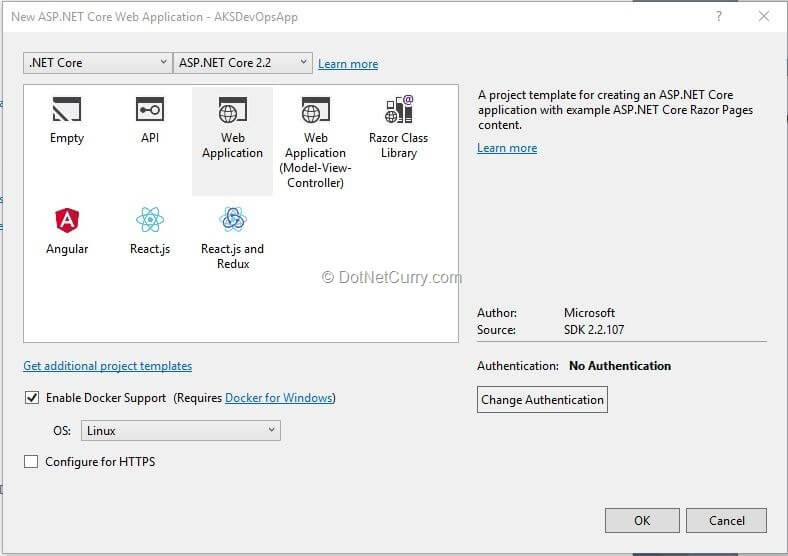Click the Configure for HTTPS label
Screen dimensions: 788x556
(x=100, y=461)
